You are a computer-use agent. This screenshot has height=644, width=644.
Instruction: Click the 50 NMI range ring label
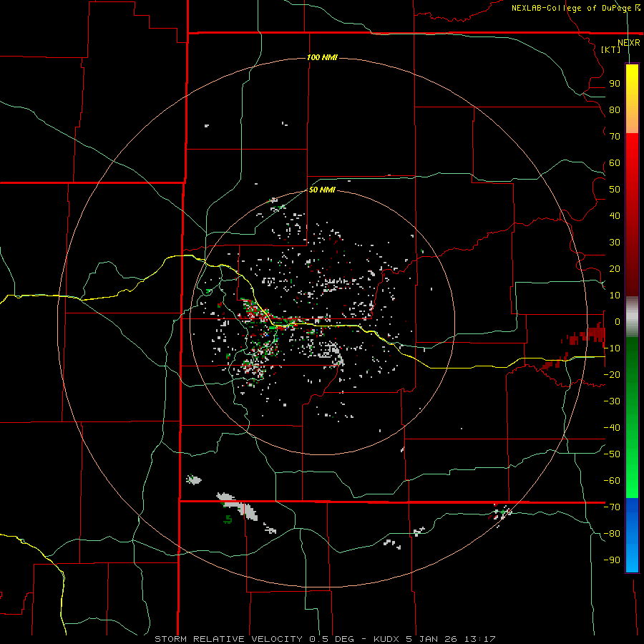point(323,190)
